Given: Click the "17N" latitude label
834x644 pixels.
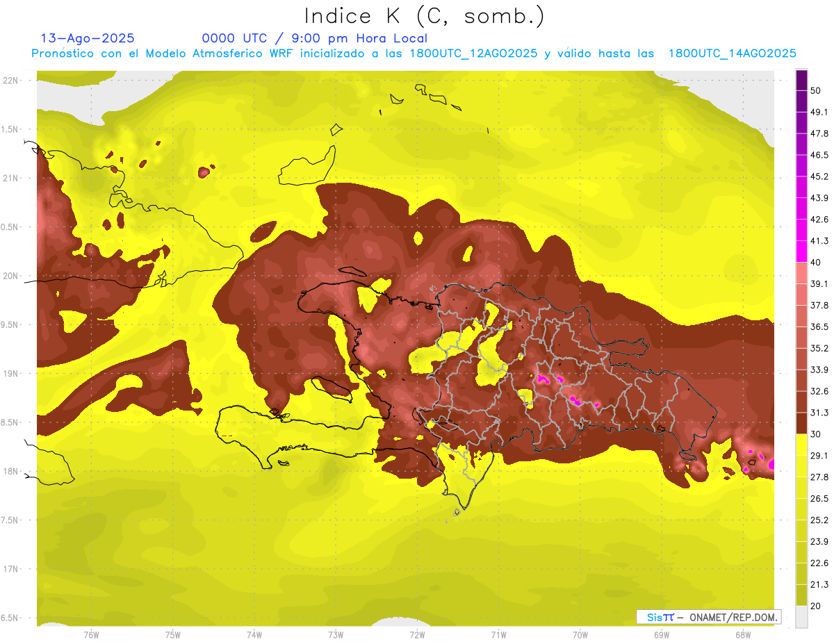Looking at the screenshot, I should (10, 569).
